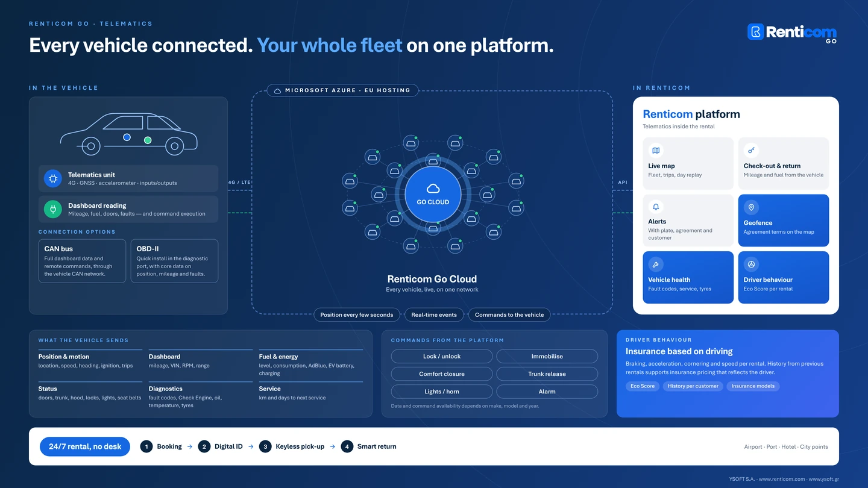Click the Service heading
The height and width of the screenshot is (488, 868).
click(270, 389)
